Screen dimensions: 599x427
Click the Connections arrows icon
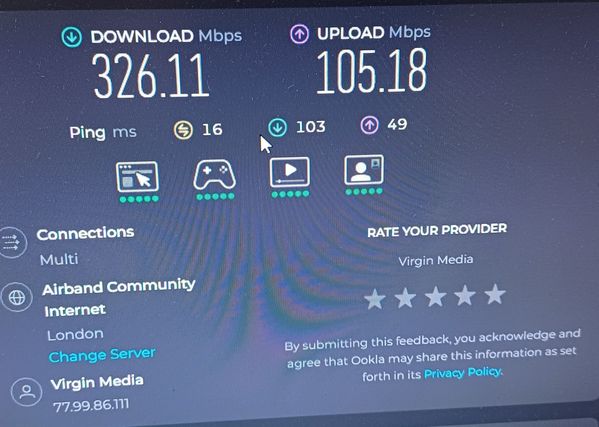coord(11,243)
